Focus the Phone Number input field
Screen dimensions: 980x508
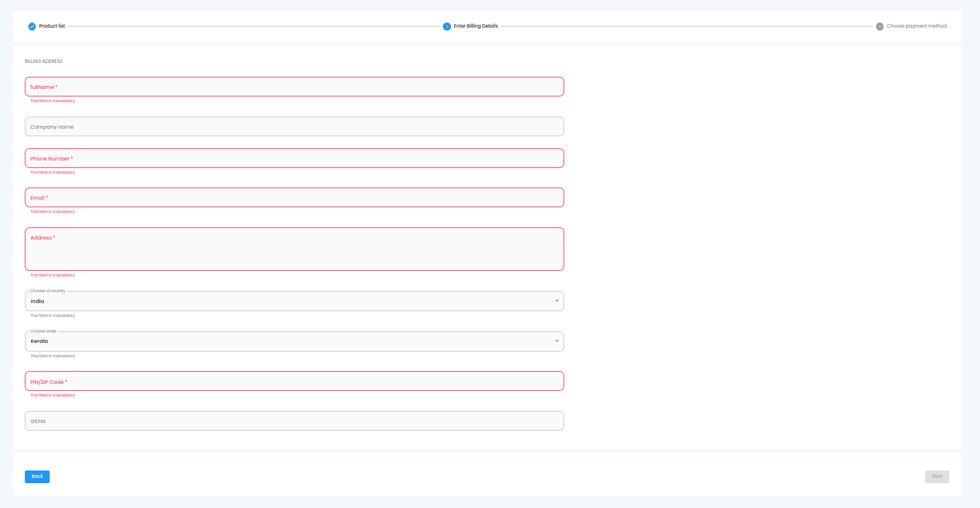[x=295, y=158]
